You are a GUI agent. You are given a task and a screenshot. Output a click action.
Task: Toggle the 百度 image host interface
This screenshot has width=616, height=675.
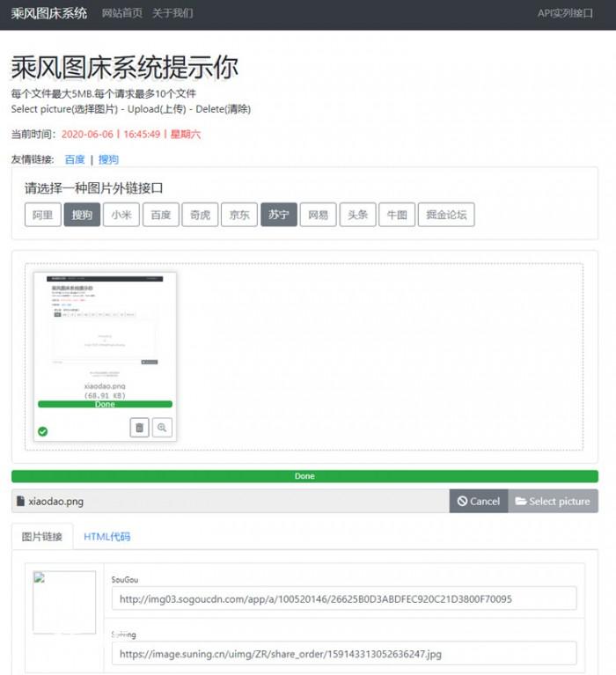pyautogui.click(x=161, y=215)
